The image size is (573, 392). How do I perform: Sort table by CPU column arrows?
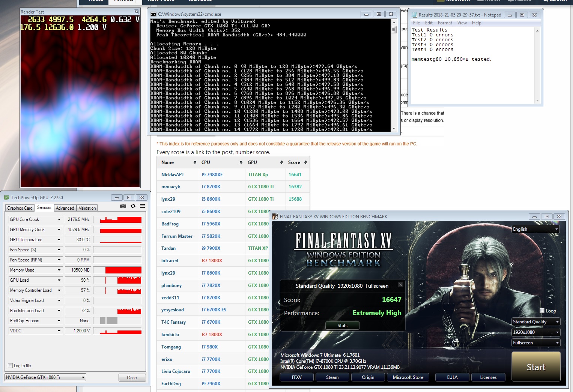(x=241, y=162)
